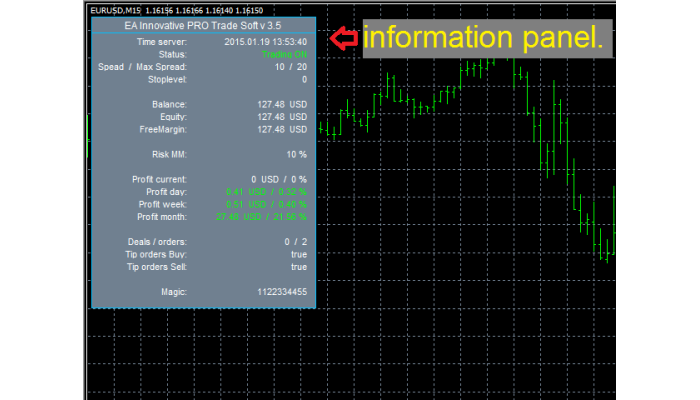700x400 pixels.
Task: Click the Risk MM 10 % value
Action: point(296,155)
